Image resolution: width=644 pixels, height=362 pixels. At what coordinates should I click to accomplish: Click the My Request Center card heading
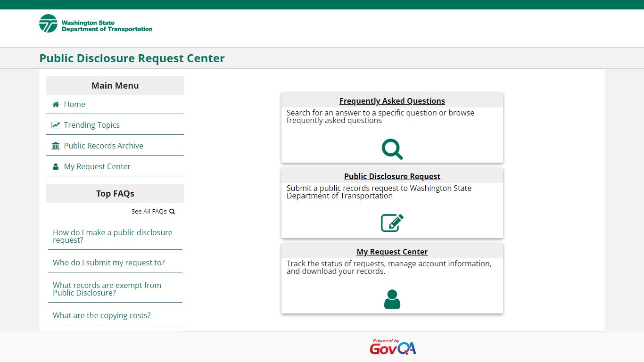[392, 252]
